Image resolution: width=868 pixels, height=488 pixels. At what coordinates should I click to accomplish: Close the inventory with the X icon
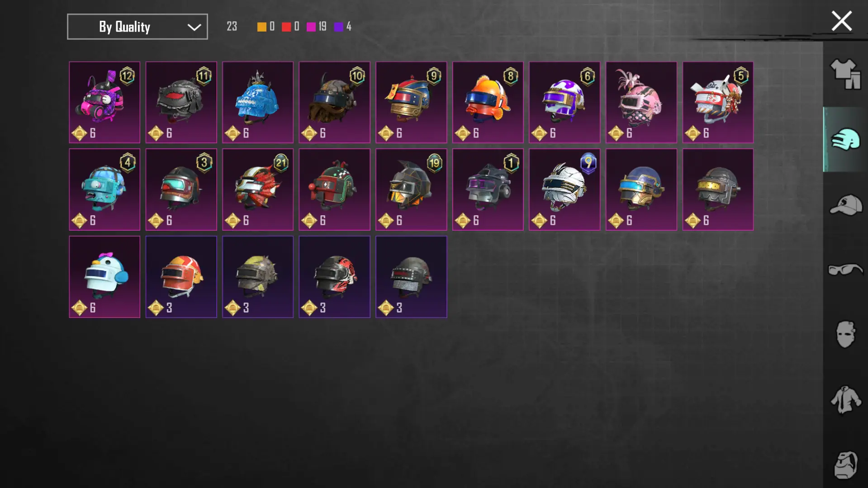tap(841, 21)
